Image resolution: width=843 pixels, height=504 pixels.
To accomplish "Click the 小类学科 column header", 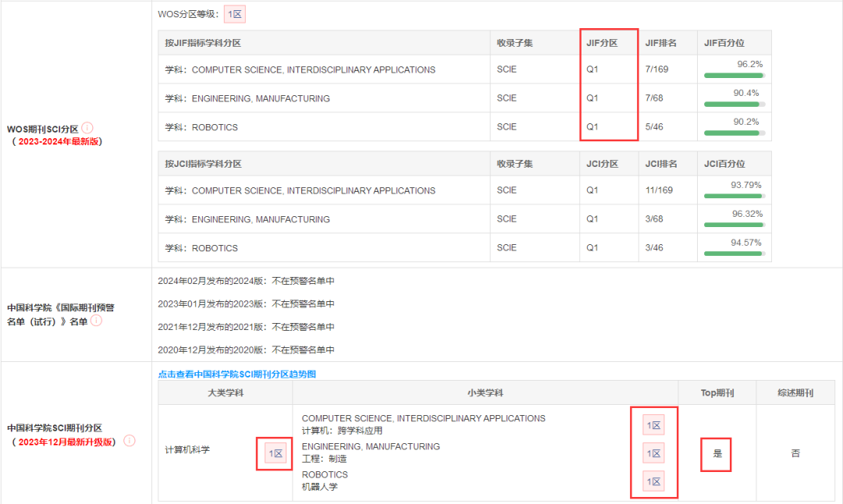I will 485,392.
